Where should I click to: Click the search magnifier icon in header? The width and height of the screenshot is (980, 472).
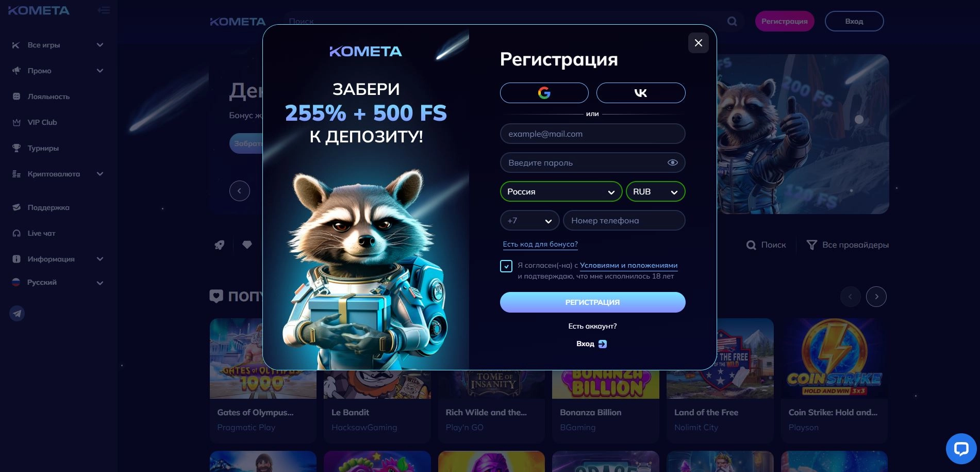click(x=732, y=21)
